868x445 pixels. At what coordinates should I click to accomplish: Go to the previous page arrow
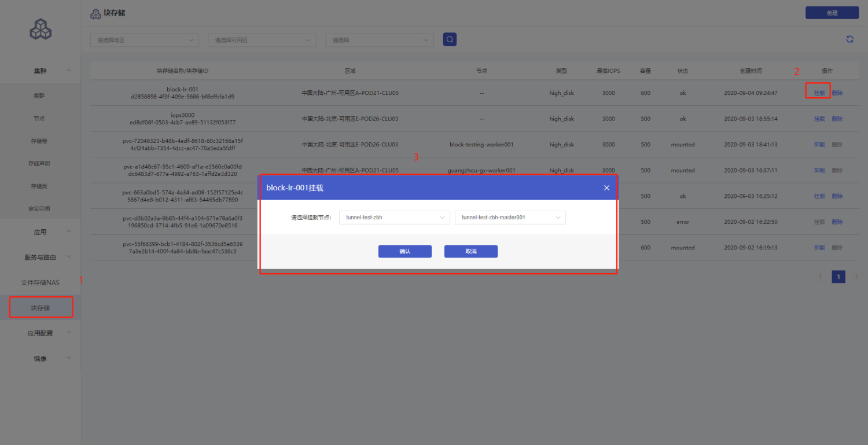(821, 277)
